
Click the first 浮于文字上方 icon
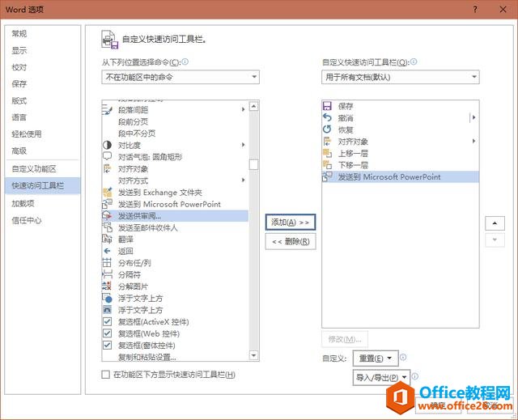pyautogui.click(x=107, y=298)
